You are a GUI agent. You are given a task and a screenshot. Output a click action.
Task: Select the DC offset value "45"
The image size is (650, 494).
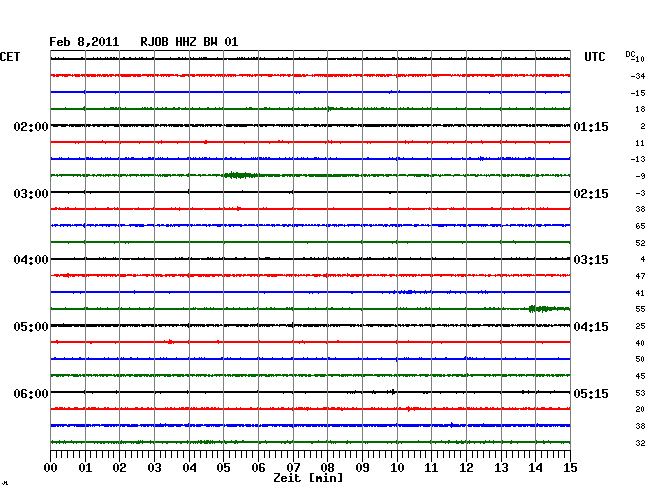640,376
